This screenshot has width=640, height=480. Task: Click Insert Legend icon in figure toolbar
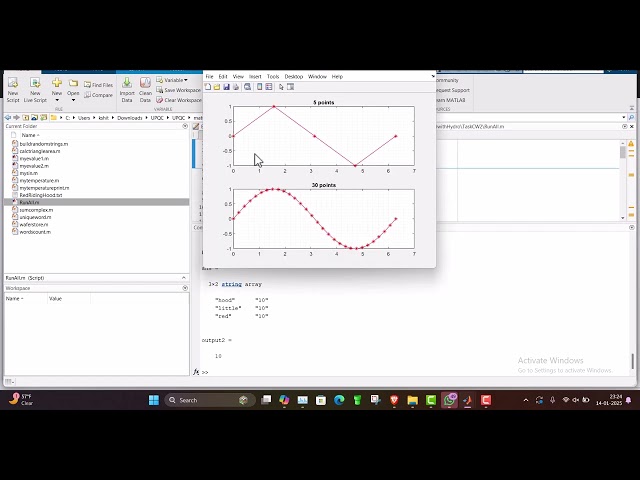coord(269,87)
